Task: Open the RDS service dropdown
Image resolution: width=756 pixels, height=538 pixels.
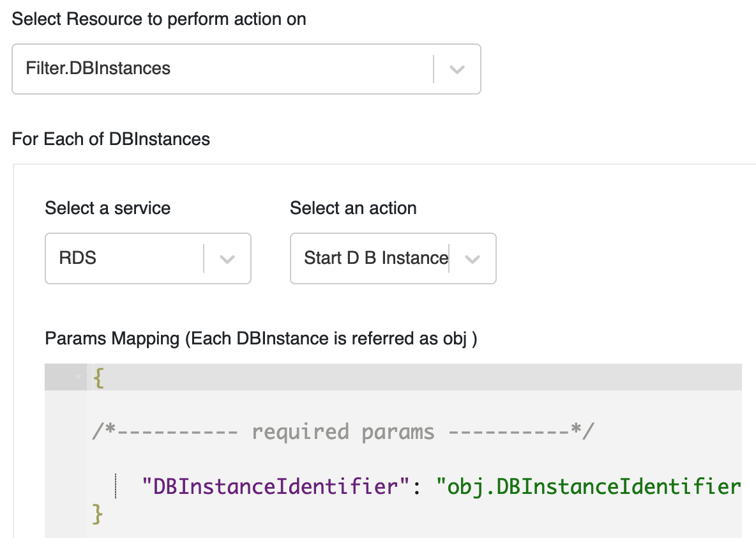Action: [148, 259]
